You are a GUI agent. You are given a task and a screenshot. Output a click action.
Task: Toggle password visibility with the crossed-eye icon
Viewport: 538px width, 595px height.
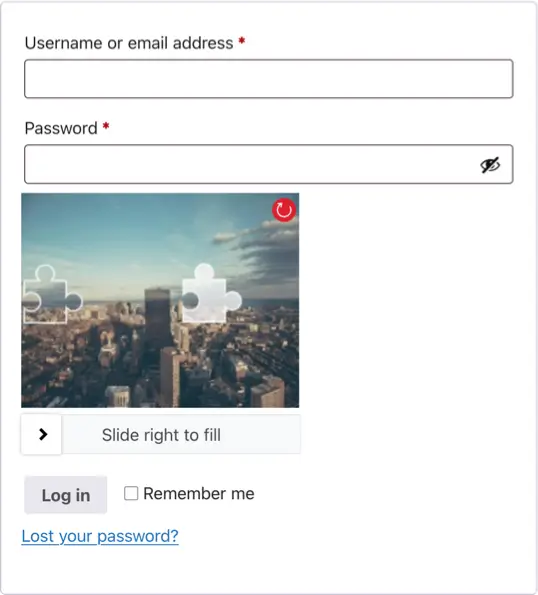(x=490, y=165)
